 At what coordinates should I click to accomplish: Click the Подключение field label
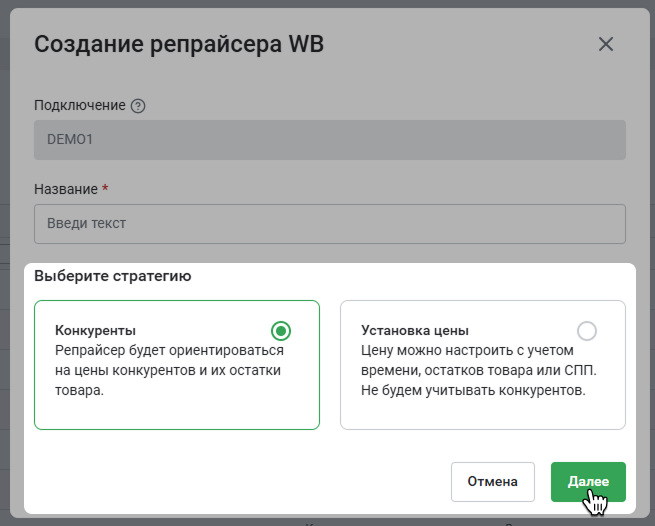coord(79,105)
